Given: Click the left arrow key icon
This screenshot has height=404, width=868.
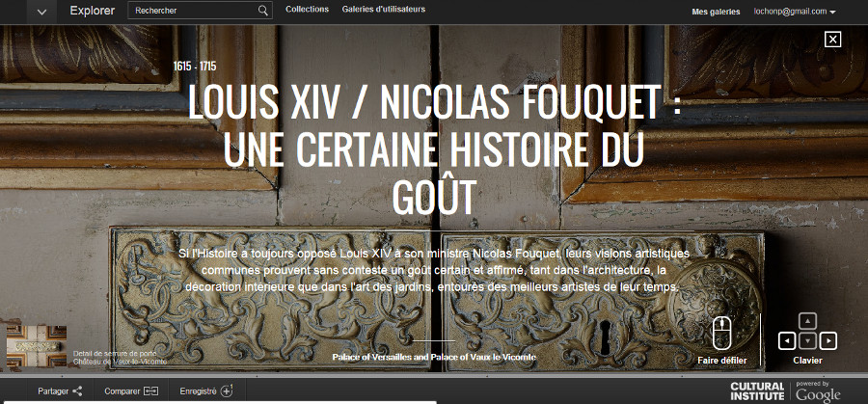Looking at the screenshot, I should coord(787,341).
